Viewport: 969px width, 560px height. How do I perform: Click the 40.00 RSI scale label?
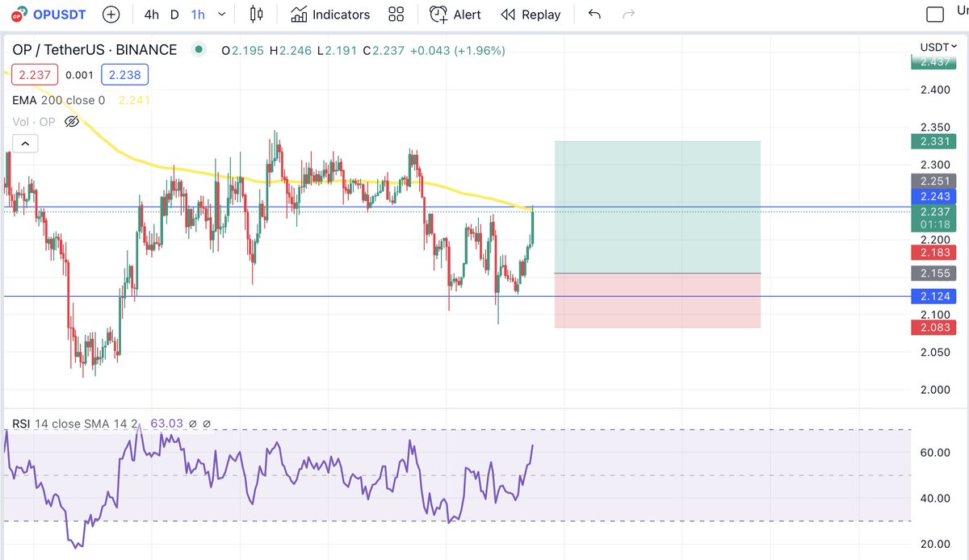click(x=937, y=498)
